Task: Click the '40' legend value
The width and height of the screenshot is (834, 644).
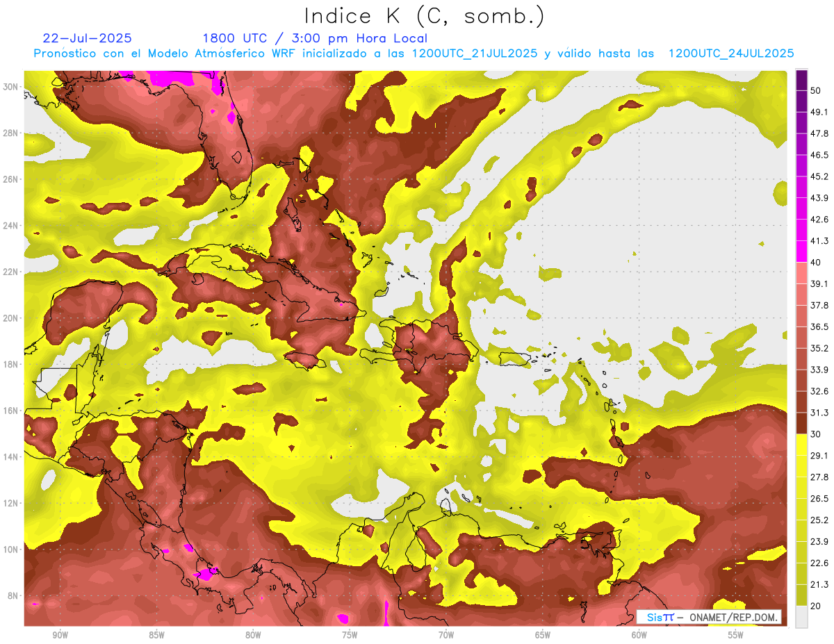Action: (816, 262)
